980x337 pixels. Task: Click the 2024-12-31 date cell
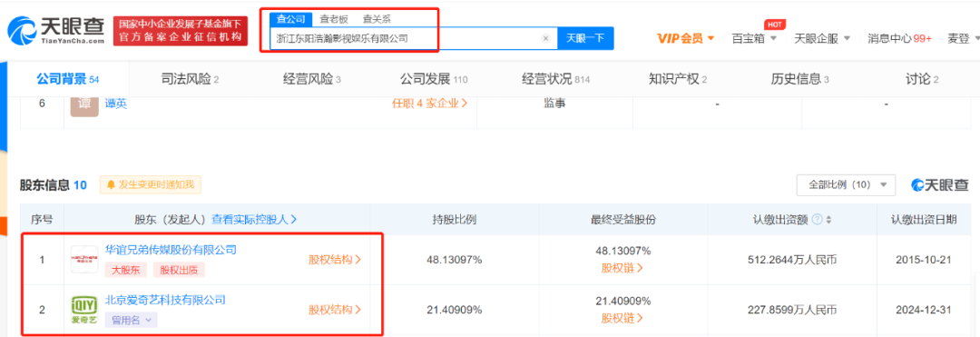coord(925,310)
